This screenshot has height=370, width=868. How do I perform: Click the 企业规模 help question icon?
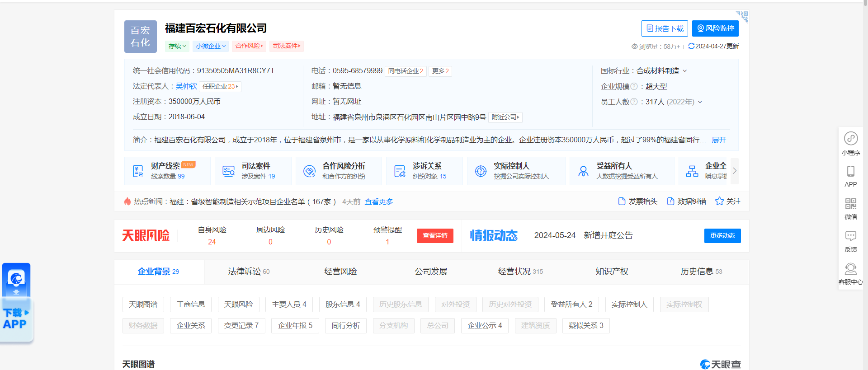click(x=634, y=86)
